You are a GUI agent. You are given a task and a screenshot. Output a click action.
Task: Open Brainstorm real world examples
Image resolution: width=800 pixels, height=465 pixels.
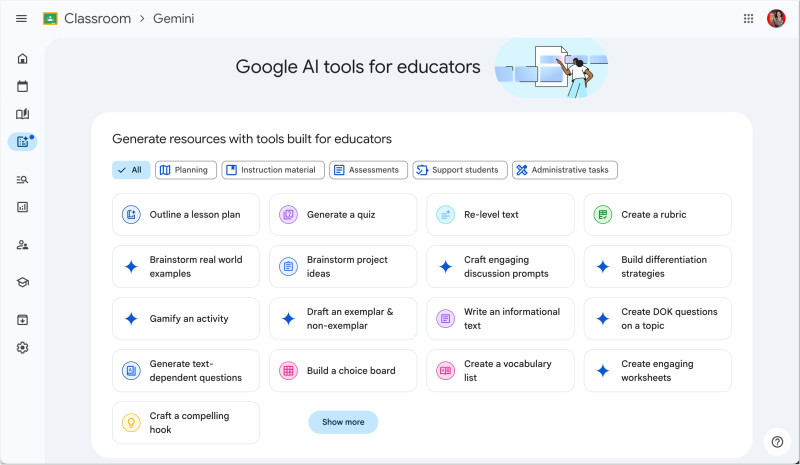186,266
